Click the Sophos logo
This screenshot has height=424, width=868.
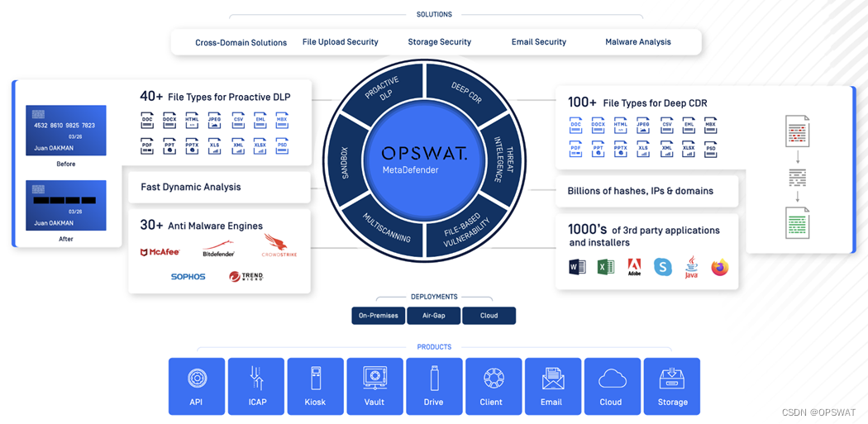click(x=188, y=276)
